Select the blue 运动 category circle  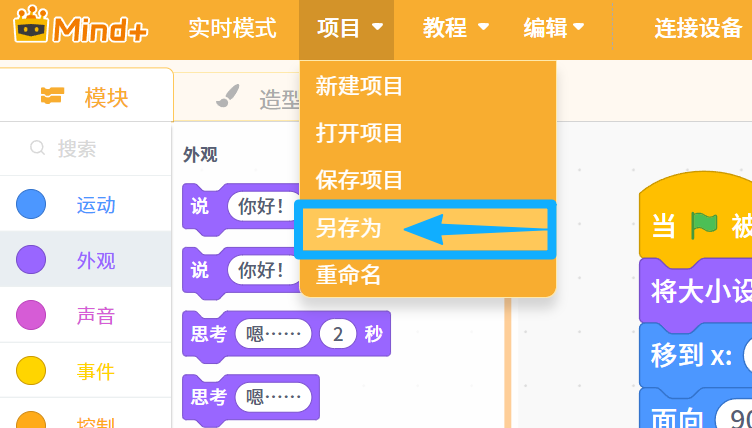pos(31,204)
